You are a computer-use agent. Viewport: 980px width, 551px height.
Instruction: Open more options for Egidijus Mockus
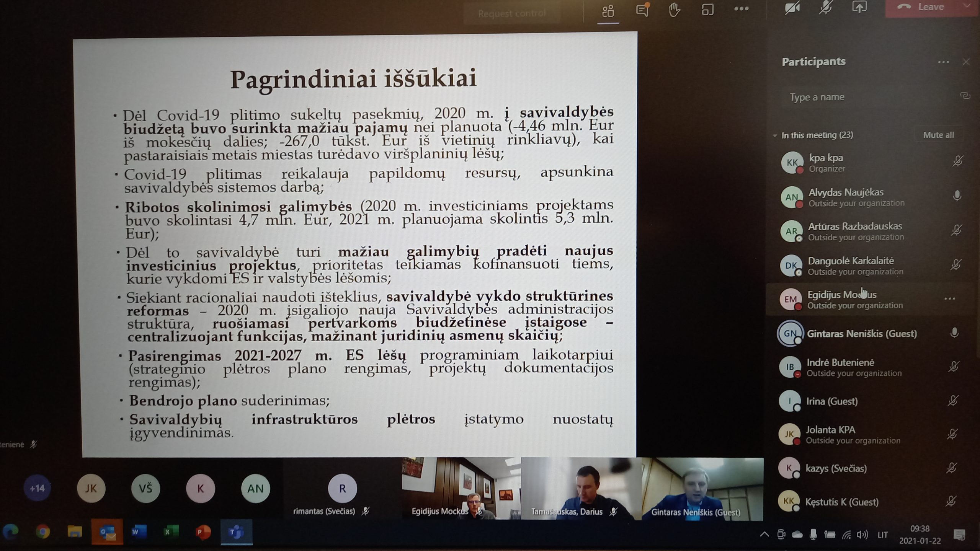coord(949,299)
